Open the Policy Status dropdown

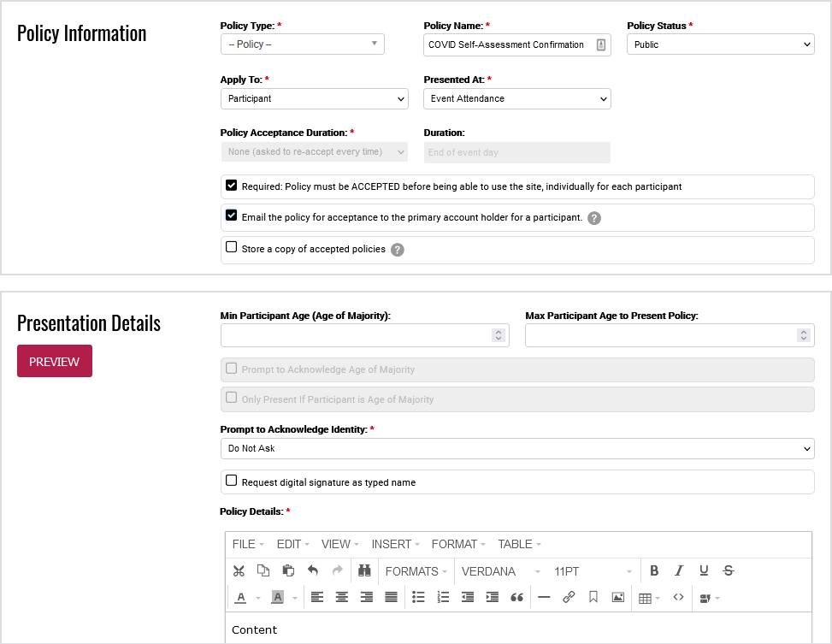720,44
